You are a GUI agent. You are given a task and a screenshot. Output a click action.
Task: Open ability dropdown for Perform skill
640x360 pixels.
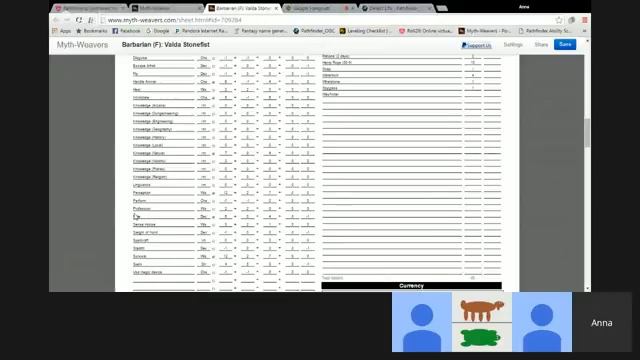pyautogui.click(x=204, y=201)
